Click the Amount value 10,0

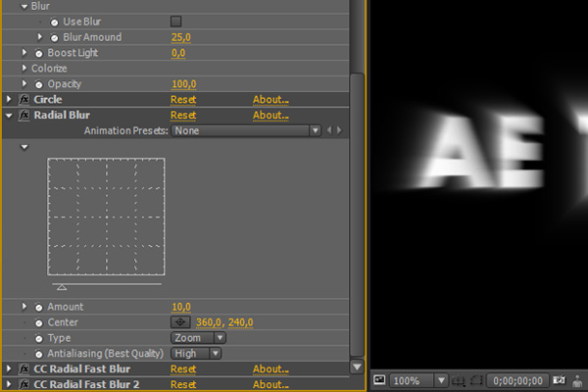pyautogui.click(x=181, y=307)
